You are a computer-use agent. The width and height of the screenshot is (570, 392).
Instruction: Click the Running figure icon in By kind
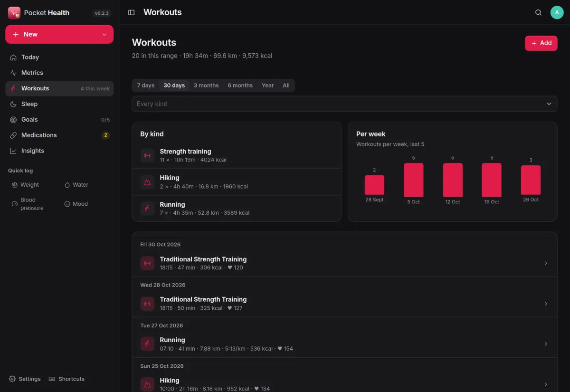tap(147, 208)
